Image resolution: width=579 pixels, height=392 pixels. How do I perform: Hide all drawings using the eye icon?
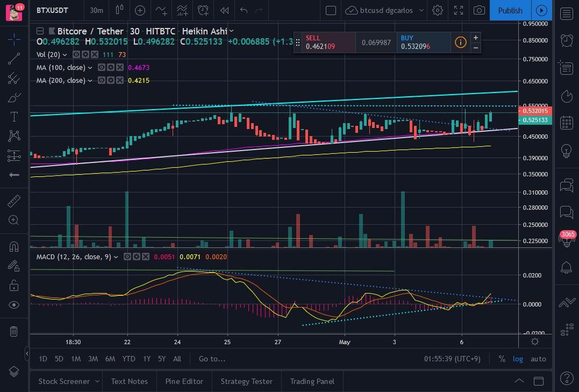pyautogui.click(x=15, y=305)
